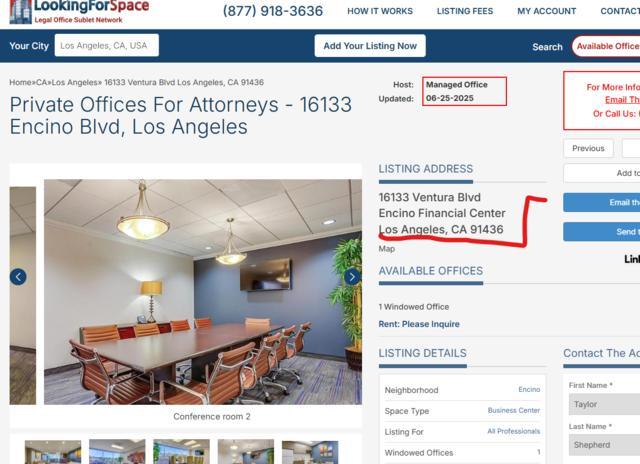Click Add Your Listing Now button
Viewport: 640px width, 464px height.
point(370,46)
